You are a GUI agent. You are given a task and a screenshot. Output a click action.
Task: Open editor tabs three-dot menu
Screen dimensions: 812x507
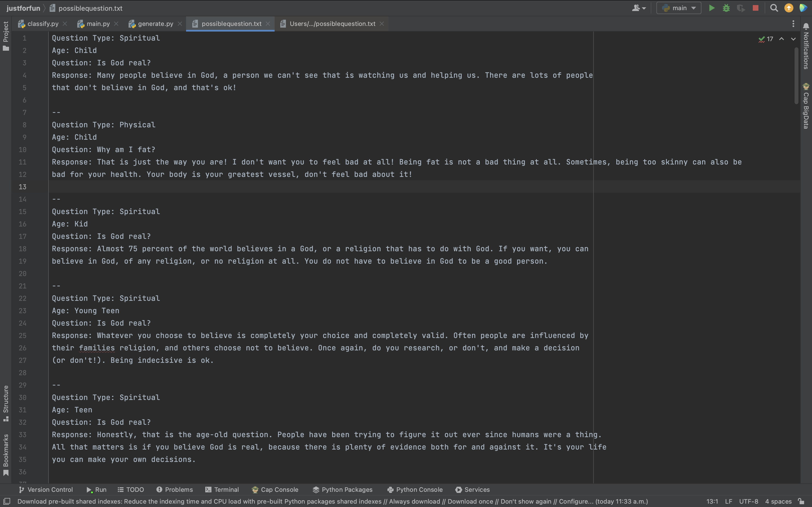[793, 24]
